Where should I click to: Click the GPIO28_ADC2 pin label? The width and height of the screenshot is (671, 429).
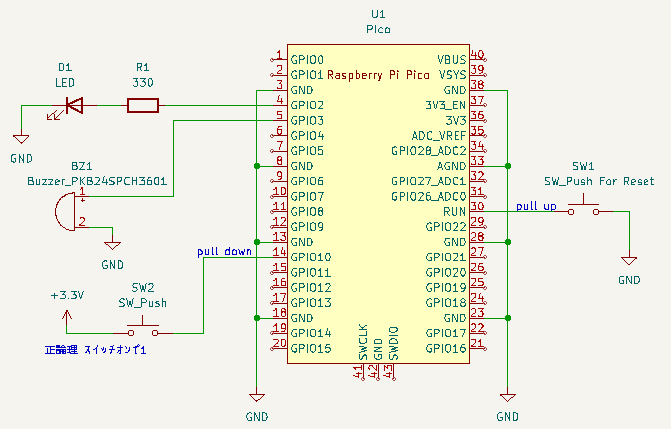[429, 151]
